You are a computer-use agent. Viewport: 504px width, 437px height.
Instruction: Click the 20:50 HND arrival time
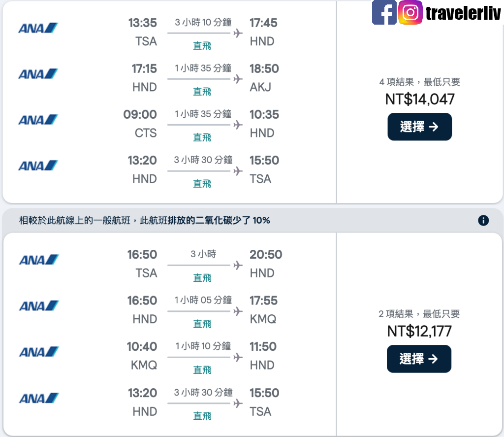point(266,255)
